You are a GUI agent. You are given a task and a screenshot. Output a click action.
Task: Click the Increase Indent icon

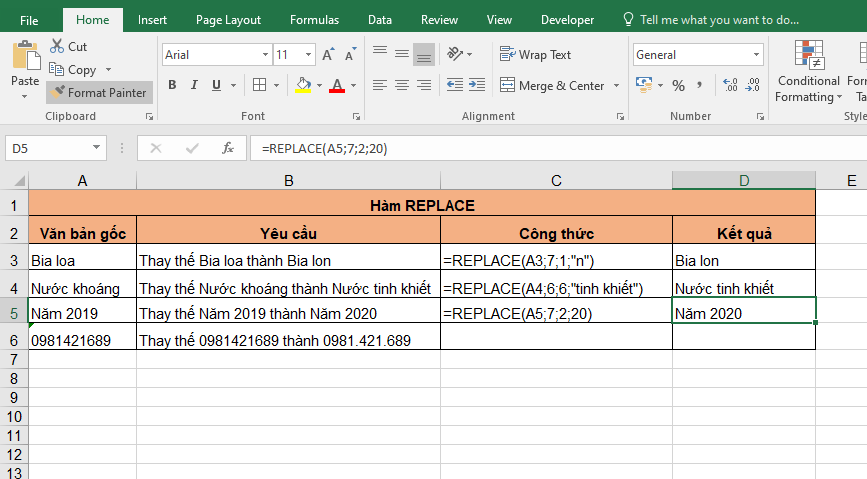(479, 85)
